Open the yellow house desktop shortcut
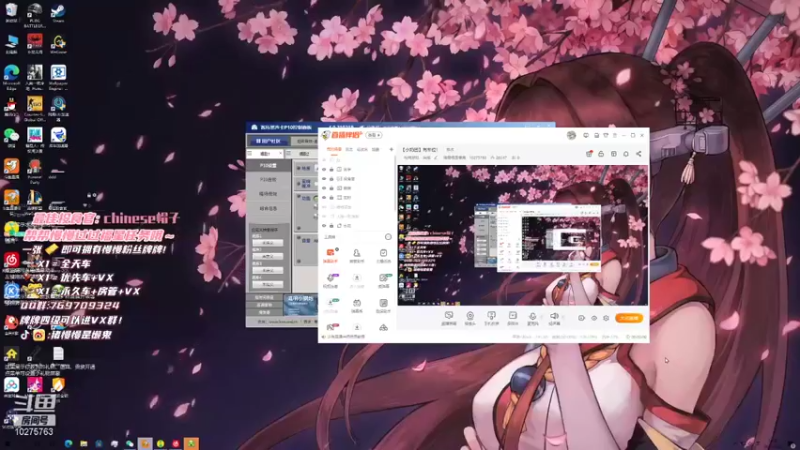The image size is (800, 450). pos(11,353)
